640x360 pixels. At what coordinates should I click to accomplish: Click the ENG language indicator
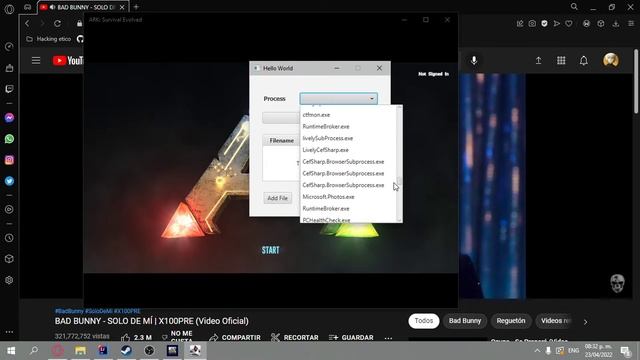point(573,351)
